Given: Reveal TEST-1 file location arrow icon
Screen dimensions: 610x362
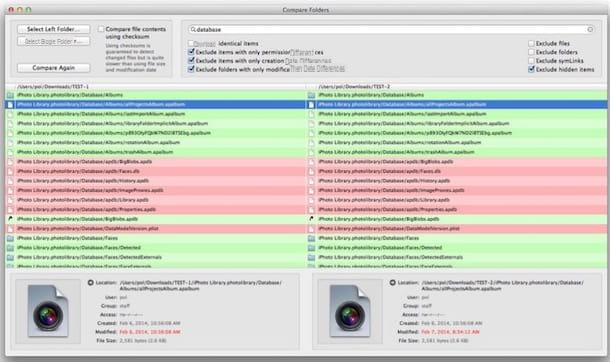Looking at the screenshot, I should pos(91,283).
